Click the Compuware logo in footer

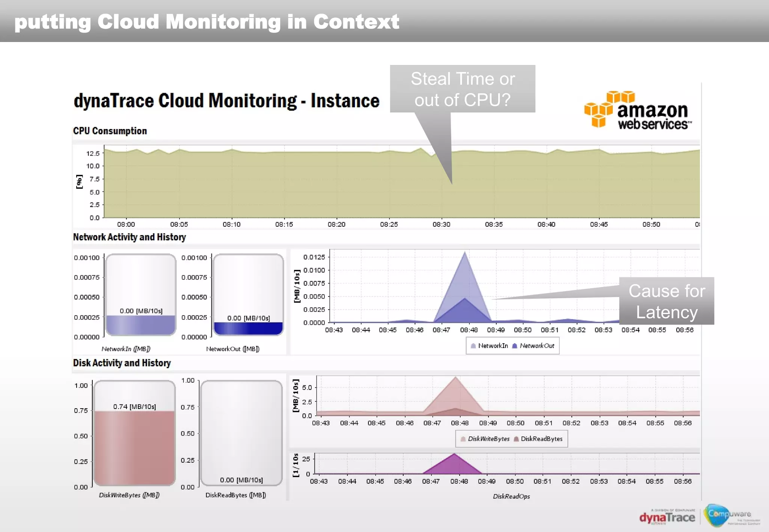(732, 515)
